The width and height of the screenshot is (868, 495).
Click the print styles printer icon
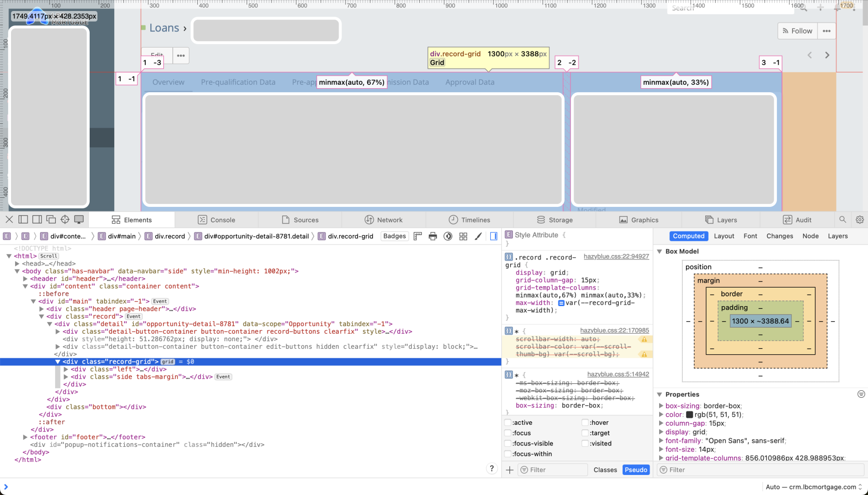[433, 236]
